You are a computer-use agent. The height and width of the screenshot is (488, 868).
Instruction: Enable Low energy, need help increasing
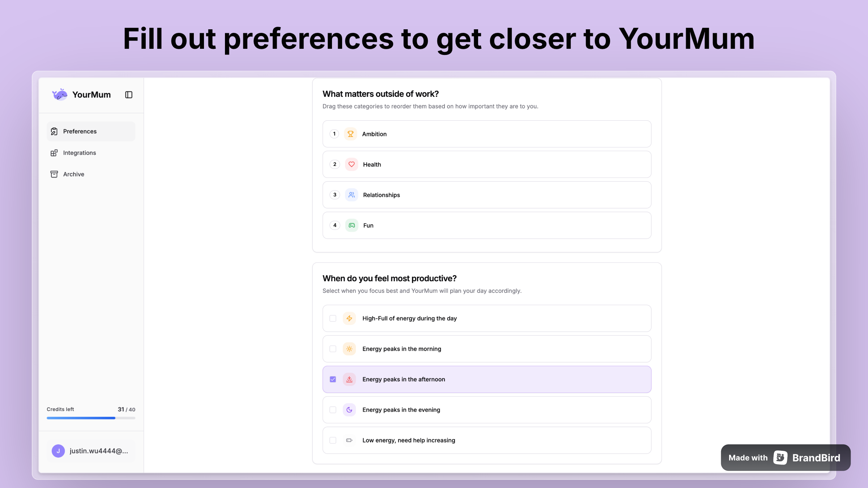coord(332,440)
